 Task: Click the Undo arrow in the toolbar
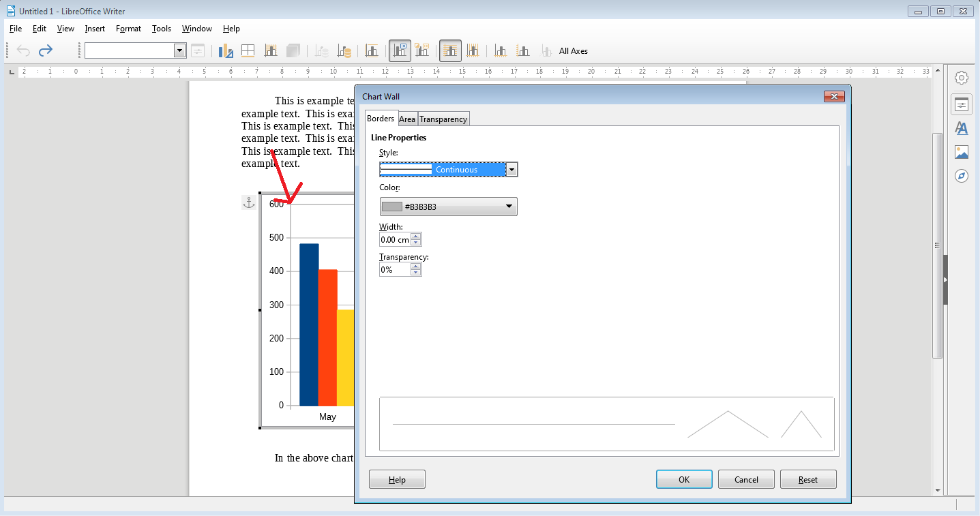[23, 50]
